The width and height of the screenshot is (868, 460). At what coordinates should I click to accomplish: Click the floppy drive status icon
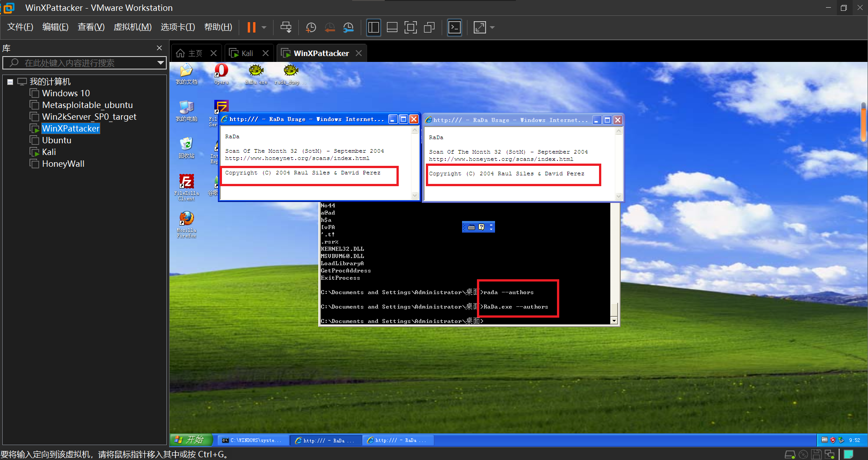pos(816,454)
